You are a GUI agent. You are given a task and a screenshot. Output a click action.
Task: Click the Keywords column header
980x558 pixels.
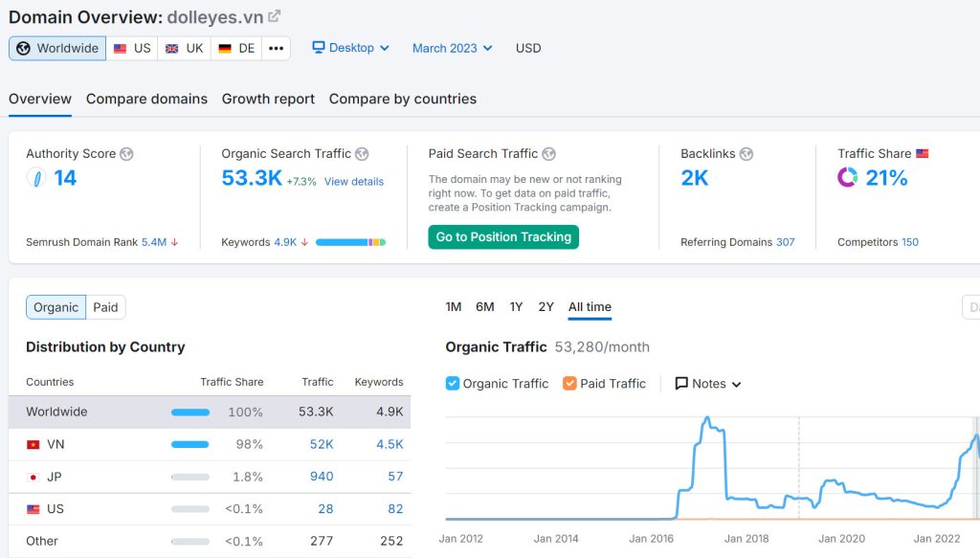click(x=379, y=382)
